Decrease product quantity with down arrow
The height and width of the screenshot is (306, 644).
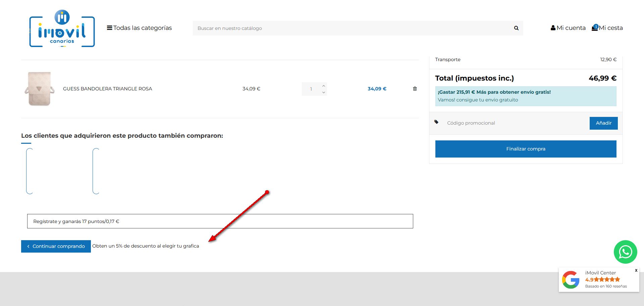pyautogui.click(x=324, y=92)
